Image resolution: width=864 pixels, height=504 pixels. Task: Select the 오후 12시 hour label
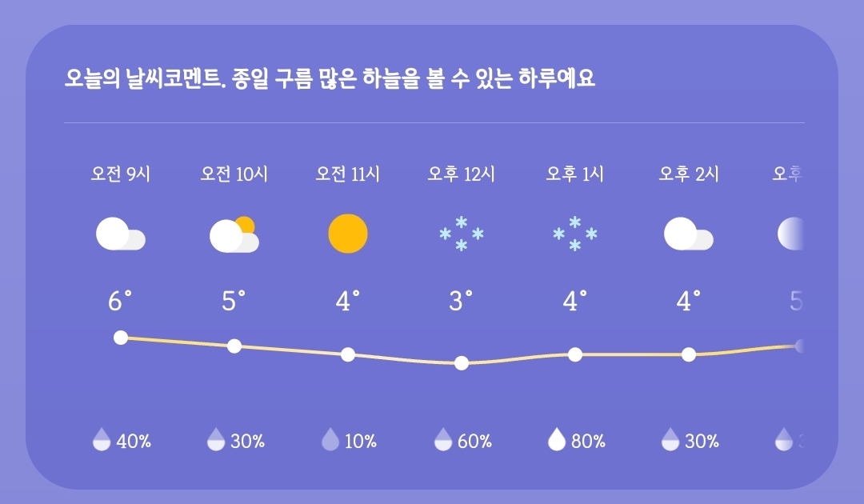click(462, 174)
